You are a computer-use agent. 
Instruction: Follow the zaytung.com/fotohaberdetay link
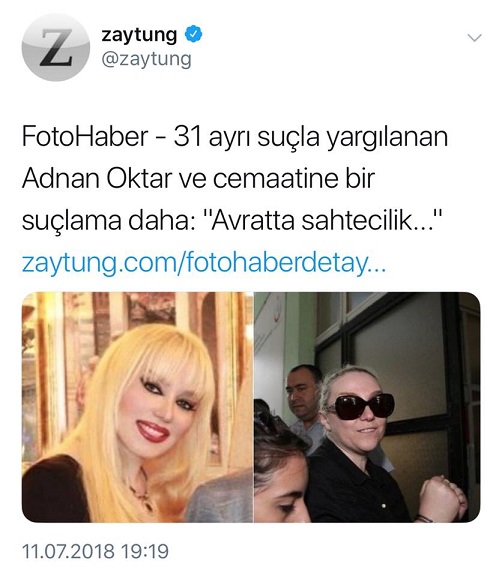(204, 263)
